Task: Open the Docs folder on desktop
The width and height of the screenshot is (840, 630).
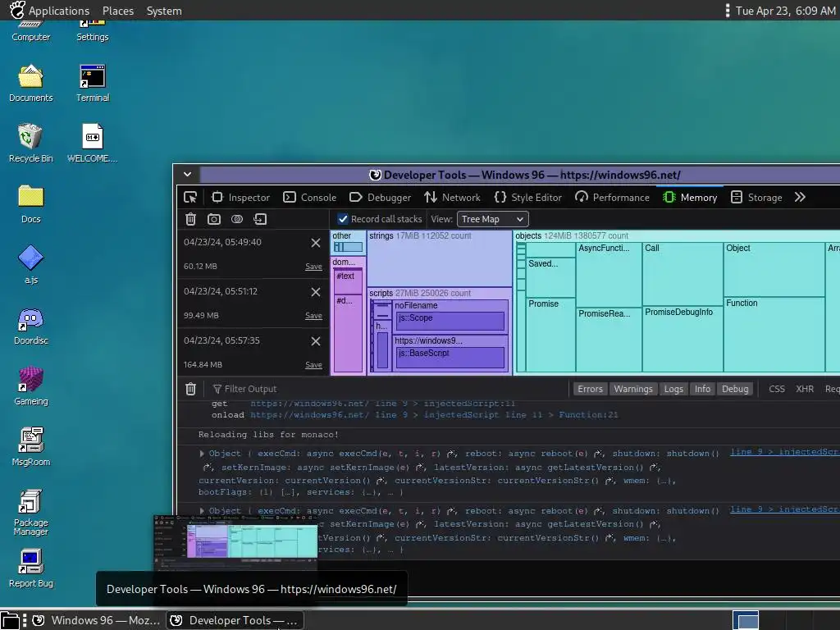Action: tap(30, 204)
